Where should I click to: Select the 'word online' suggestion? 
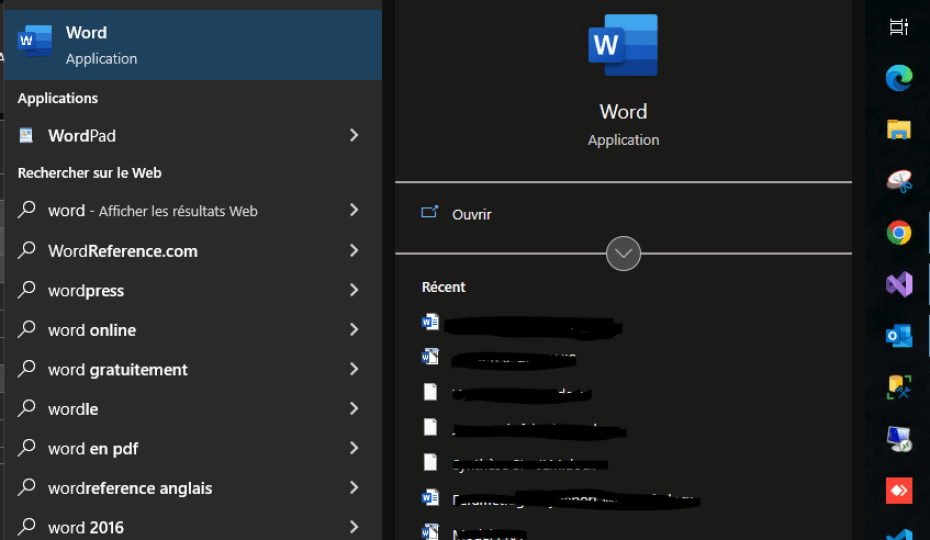193,330
